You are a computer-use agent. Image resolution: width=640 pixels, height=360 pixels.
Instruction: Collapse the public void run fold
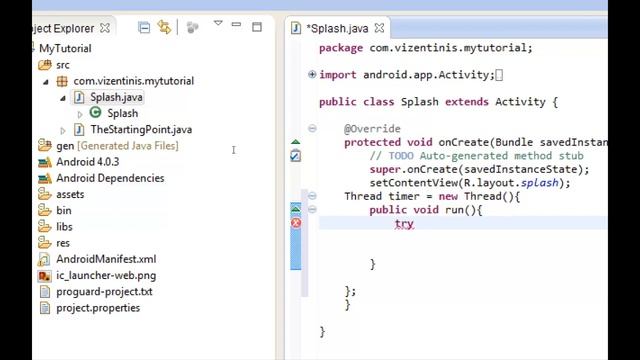tap(312, 209)
